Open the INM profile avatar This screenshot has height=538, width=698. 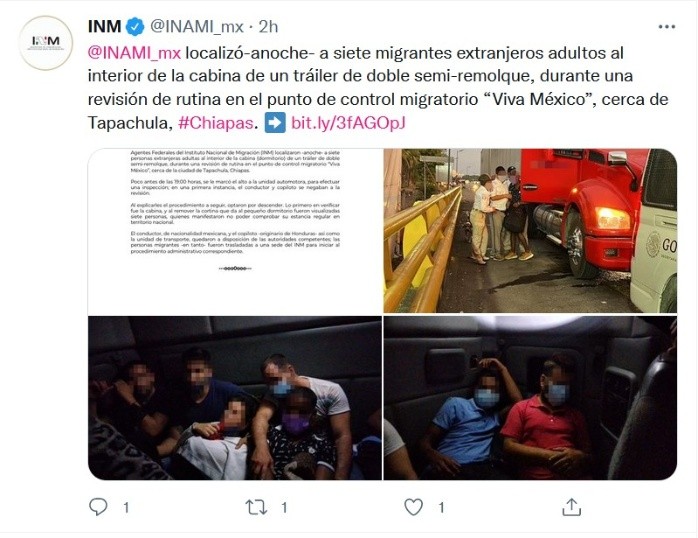(45, 43)
